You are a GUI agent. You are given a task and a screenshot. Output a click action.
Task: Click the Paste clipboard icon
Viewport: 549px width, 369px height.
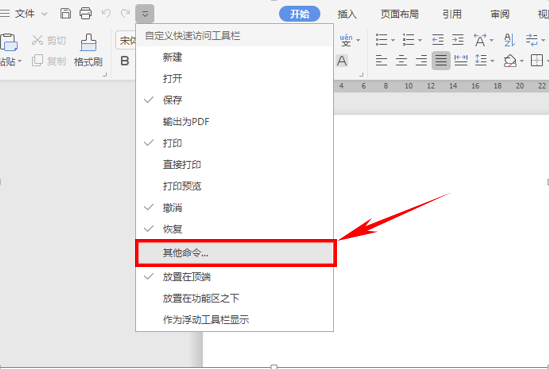(x=9, y=42)
